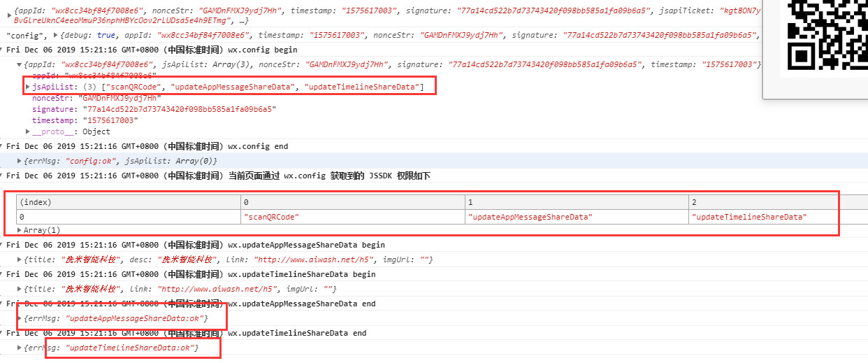Screen dimensions: 868x363
Task: Expand the errMsg updateTimelineShareData:ok object
Action: 20,348
